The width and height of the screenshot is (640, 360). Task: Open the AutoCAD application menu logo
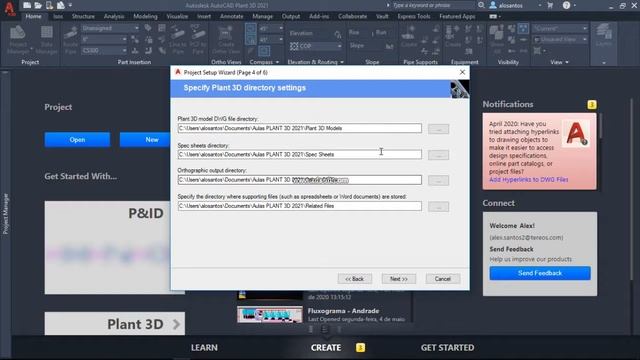[9, 8]
